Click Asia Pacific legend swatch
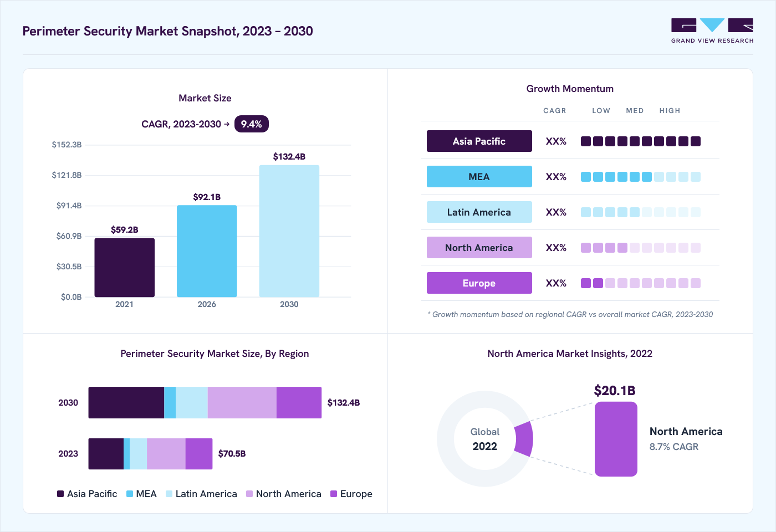Viewport: 776px width, 532px height. pos(60,494)
